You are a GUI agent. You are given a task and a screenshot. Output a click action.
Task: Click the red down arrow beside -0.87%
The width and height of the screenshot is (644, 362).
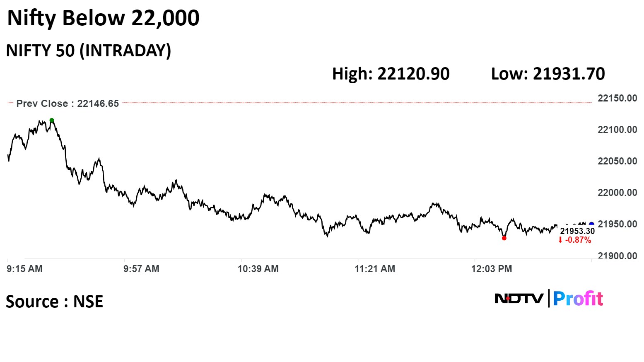click(560, 240)
